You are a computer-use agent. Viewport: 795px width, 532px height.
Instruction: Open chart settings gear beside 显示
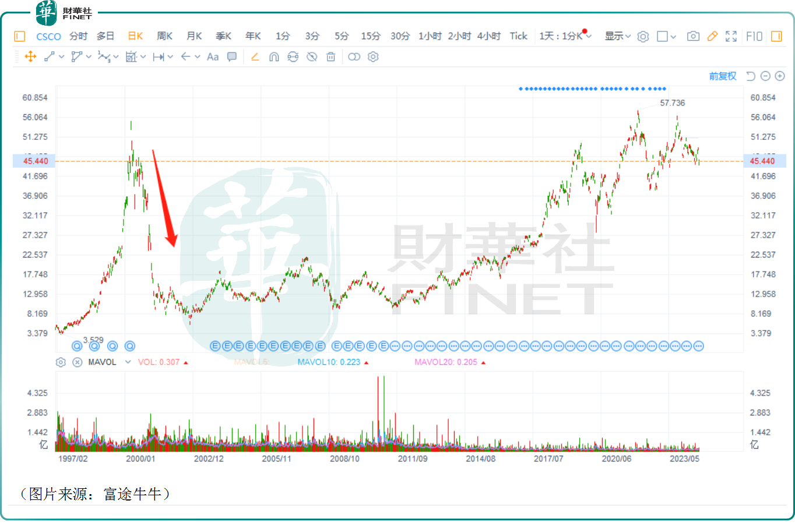(x=643, y=36)
